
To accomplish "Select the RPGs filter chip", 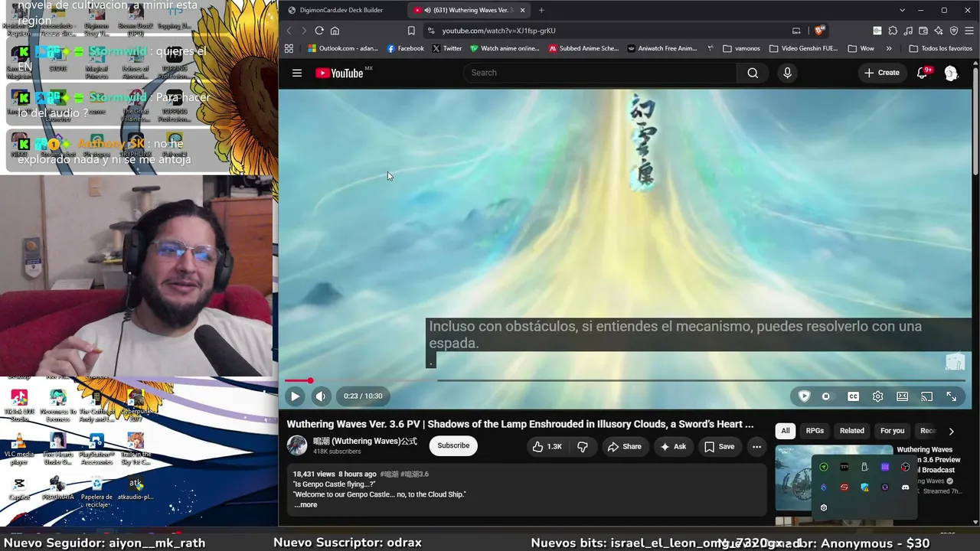I will [x=815, y=431].
